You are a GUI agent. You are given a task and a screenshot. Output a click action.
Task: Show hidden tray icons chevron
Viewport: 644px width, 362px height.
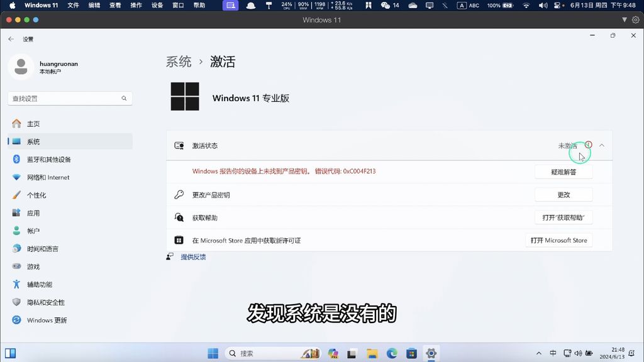[x=539, y=353]
